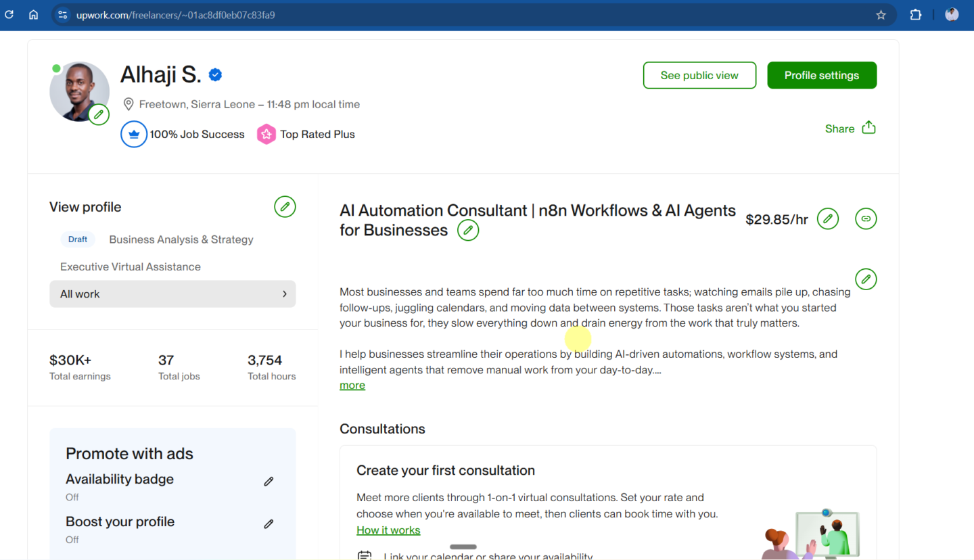Edit the profile overview description
Viewport: 974px width, 560px height.
866,279
